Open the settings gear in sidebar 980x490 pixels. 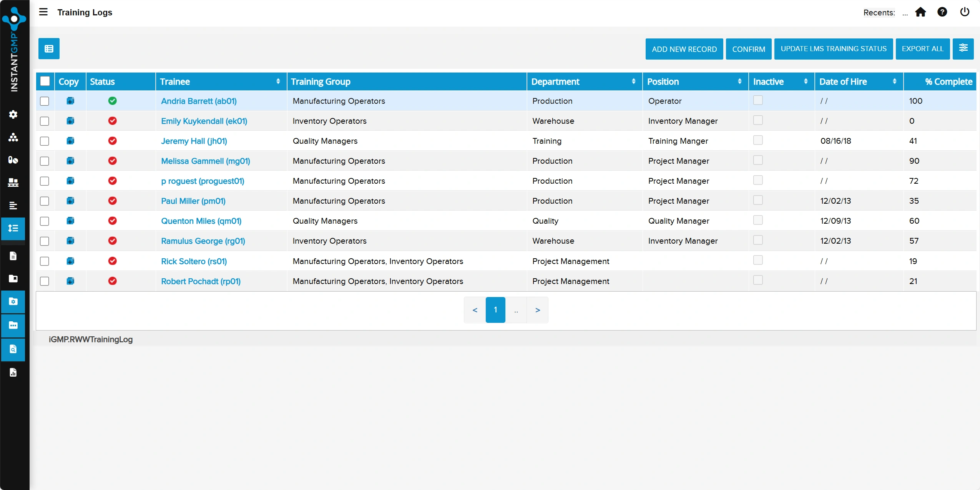click(x=13, y=115)
